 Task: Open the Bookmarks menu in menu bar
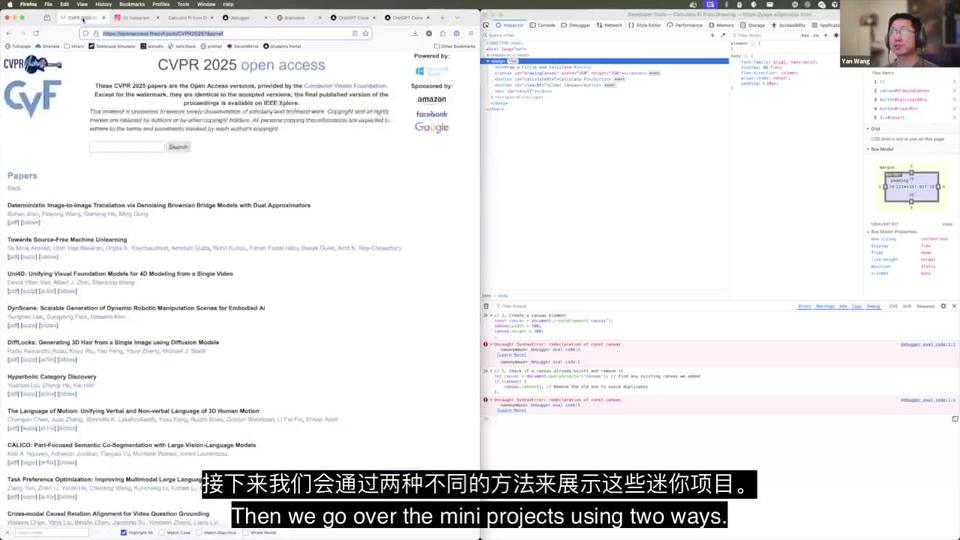click(x=132, y=4)
